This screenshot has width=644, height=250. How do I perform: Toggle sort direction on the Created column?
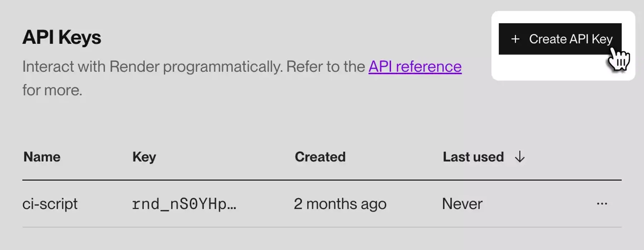319,157
